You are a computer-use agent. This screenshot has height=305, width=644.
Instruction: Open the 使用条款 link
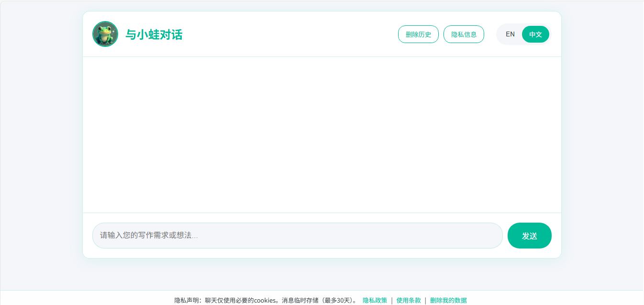coord(409,301)
